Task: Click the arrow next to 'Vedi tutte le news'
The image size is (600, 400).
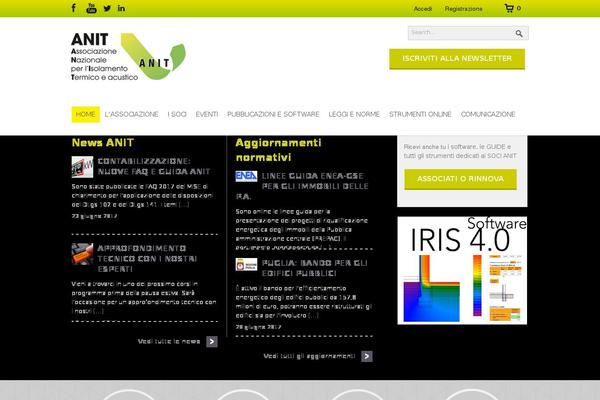Action: [x=212, y=341]
